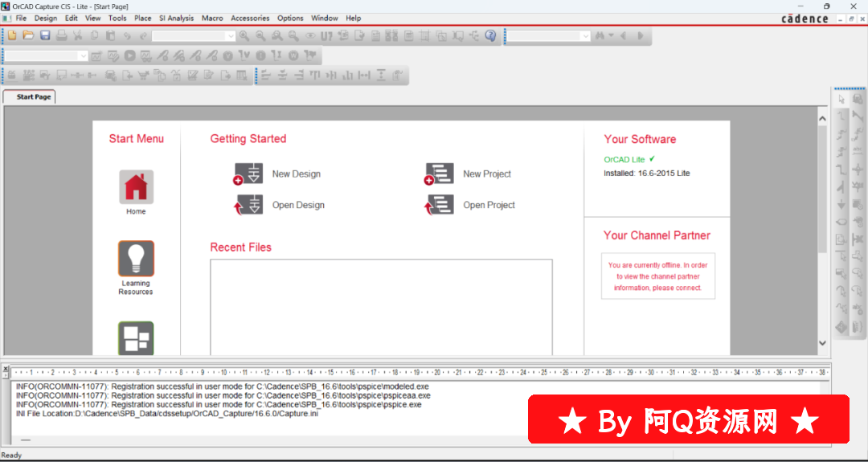Click the Zoom Out magnifier icon
The height and width of the screenshot is (462, 868).
coord(260,36)
